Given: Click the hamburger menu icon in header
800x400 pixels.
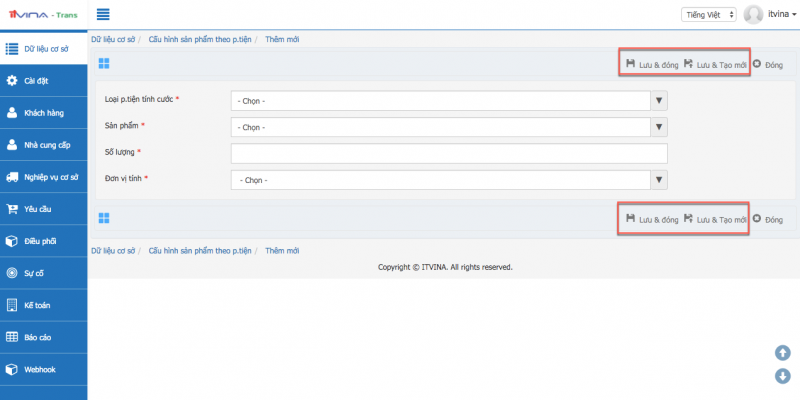Looking at the screenshot, I should pos(103,14).
